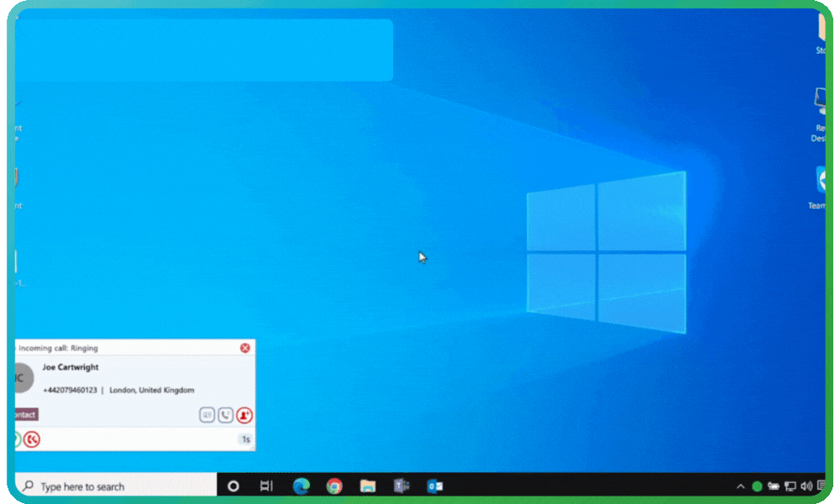Close the incoming call popup
The image size is (840, 504).
point(245,348)
